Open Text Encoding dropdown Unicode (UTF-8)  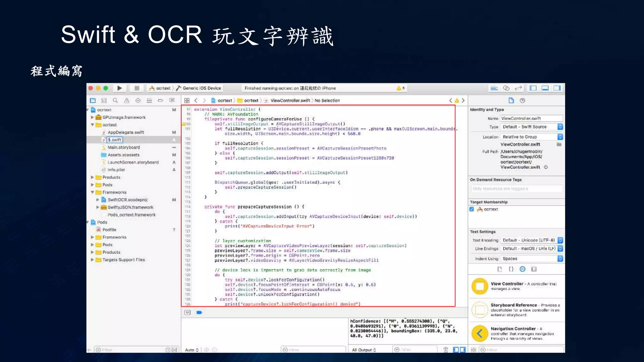click(531, 240)
